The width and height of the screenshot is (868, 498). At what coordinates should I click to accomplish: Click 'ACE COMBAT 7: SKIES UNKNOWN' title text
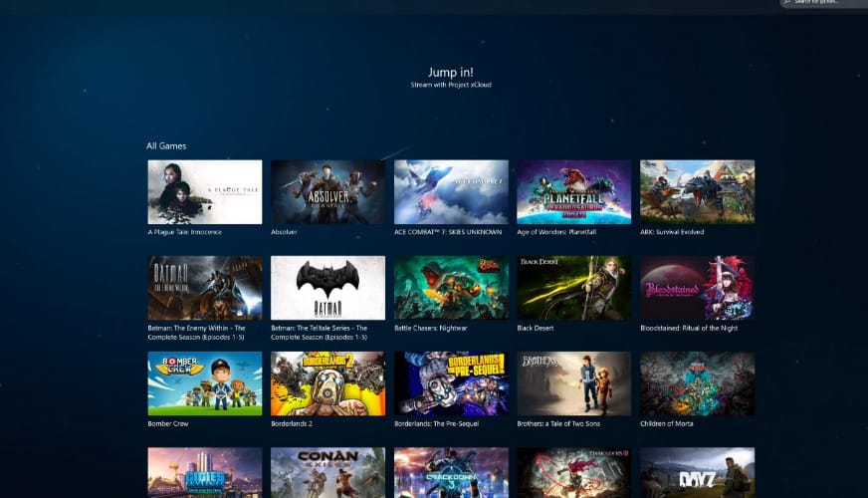point(448,232)
